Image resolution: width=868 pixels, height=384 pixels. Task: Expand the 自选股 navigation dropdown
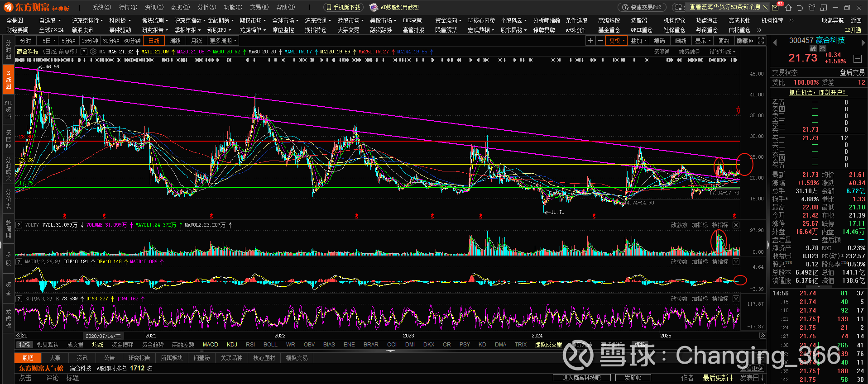point(50,20)
